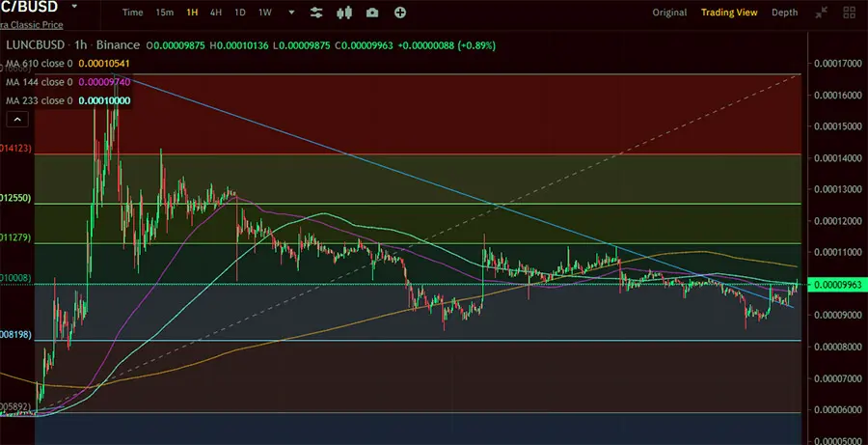This screenshot has width=868, height=445.
Task: Change chart type with candlestick icon
Action: point(344,13)
